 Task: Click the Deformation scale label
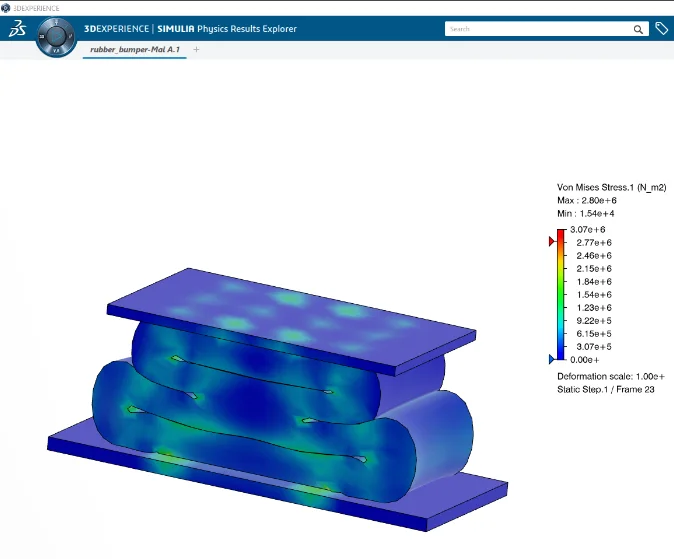610,376
